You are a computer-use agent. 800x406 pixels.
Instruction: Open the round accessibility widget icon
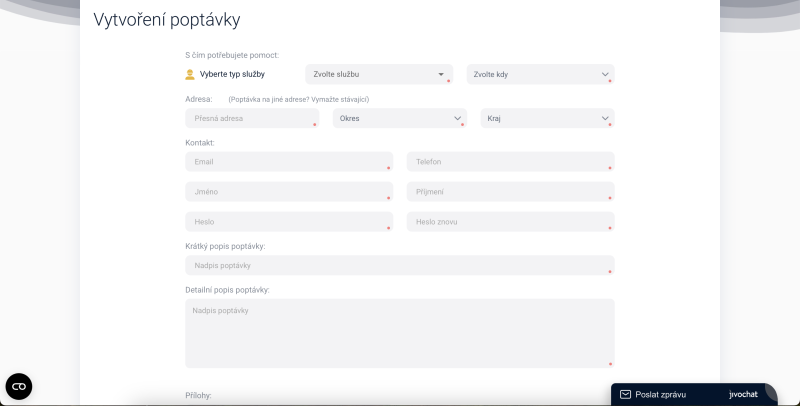[x=19, y=387]
